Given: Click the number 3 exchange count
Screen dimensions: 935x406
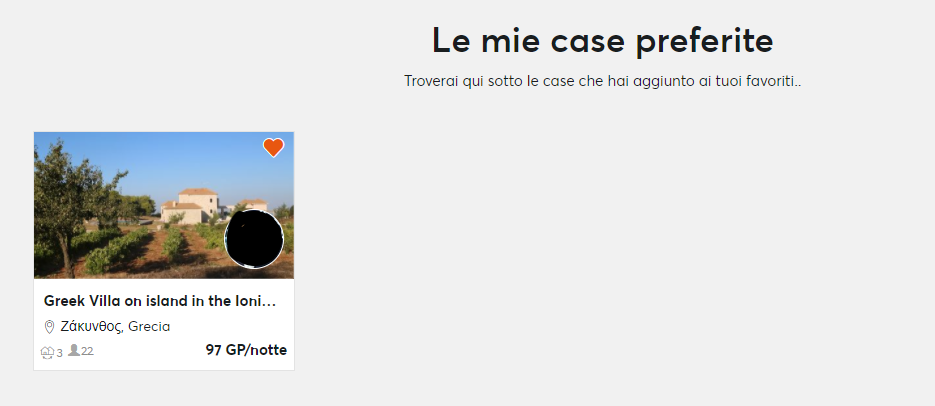Looking at the screenshot, I should (59, 353).
